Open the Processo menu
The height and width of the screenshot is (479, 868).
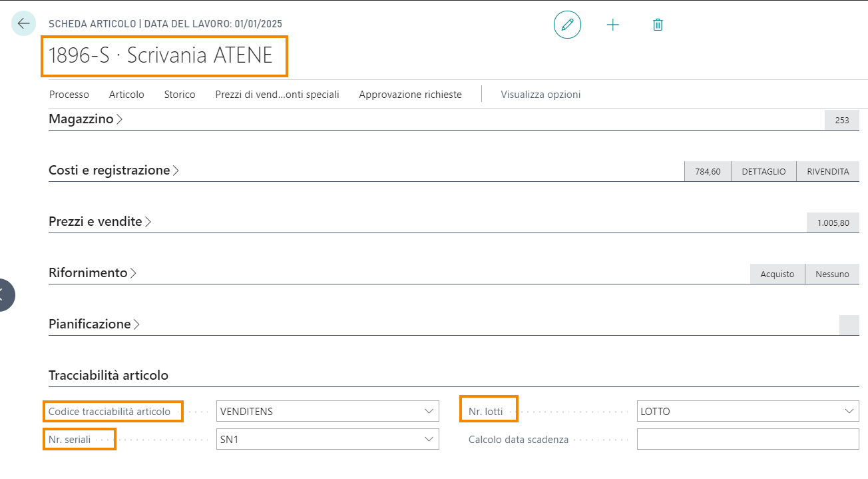(69, 95)
